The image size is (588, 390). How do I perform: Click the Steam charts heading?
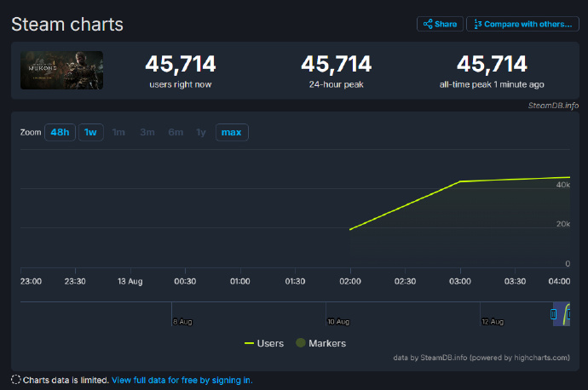pyautogui.click(x=67, y=25)
